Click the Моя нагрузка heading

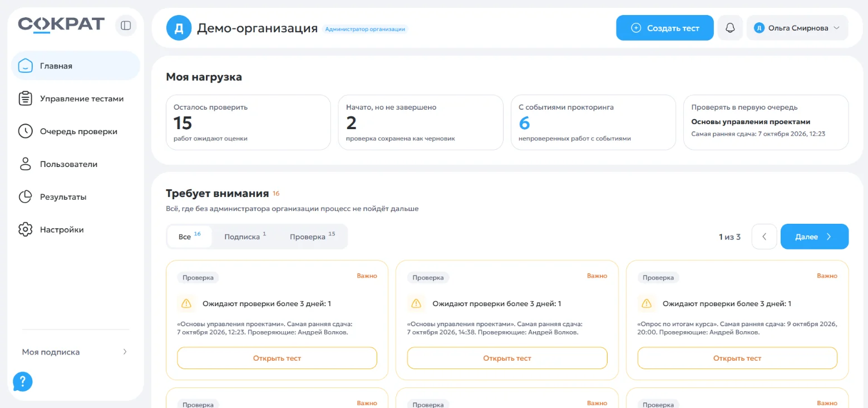click(x=204, y=77)
